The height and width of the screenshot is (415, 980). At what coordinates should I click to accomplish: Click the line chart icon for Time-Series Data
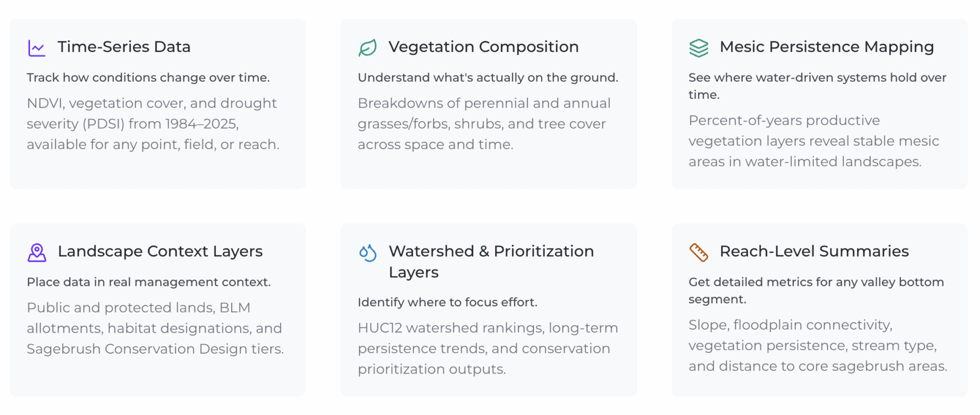point(37,48)
